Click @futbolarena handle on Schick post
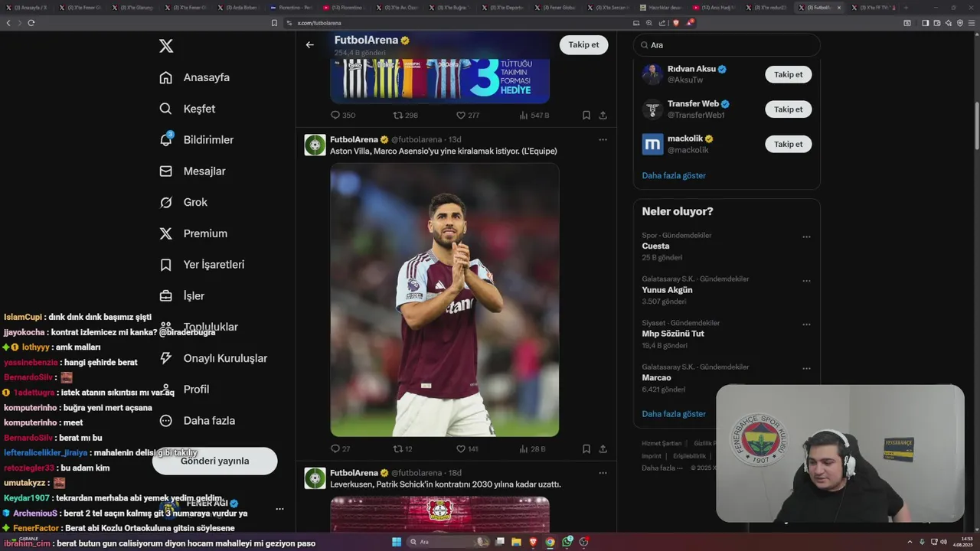The height and width of the screenshot is (551, 980). pos(417,473)
